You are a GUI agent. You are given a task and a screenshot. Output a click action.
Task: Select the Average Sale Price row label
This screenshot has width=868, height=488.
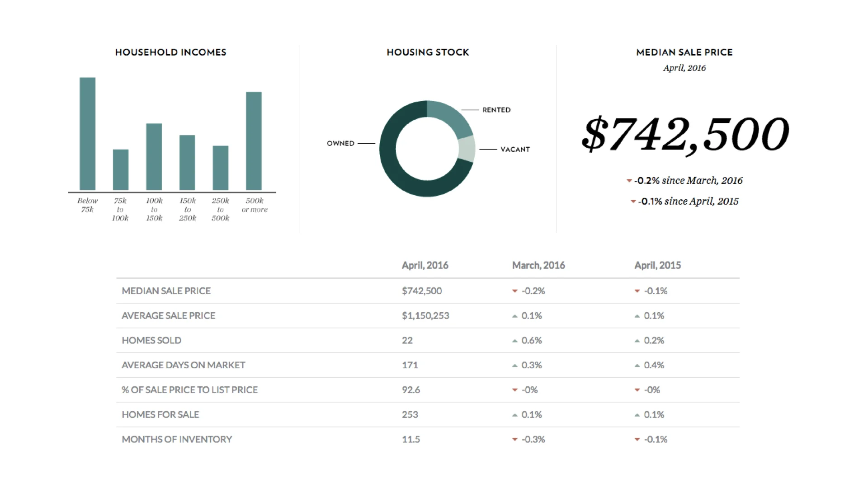tap(168, 316)
